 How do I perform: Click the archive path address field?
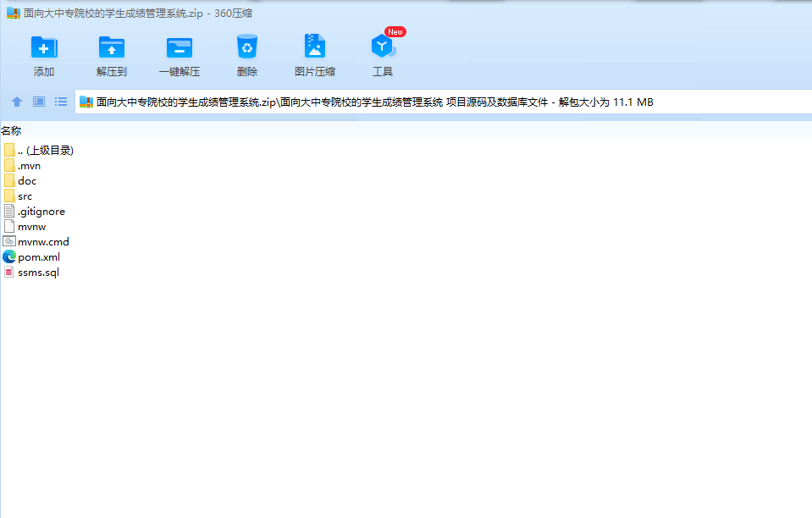pyautogui.click(x=444, y=102)
